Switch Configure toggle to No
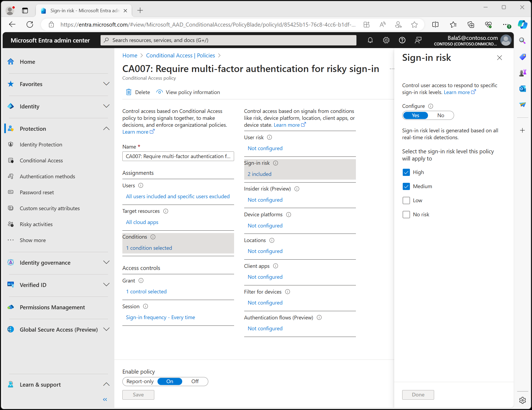The height and width of the screenshot is (410, 532). point(440,115)
